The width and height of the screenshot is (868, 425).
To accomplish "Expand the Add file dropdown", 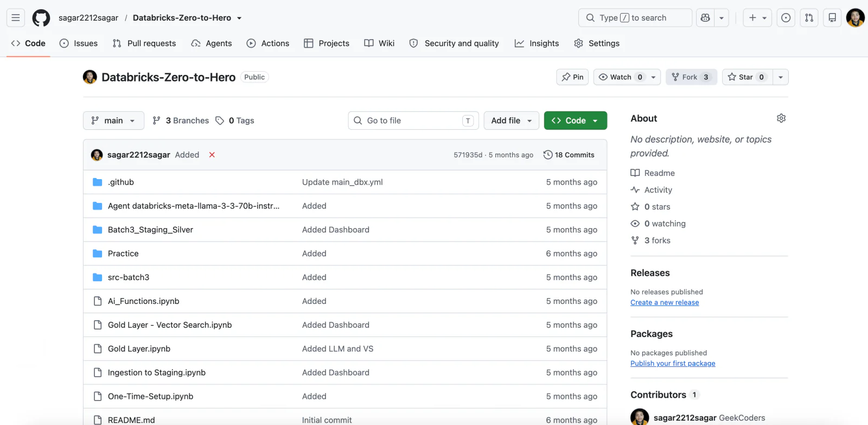I will [512, 120].
